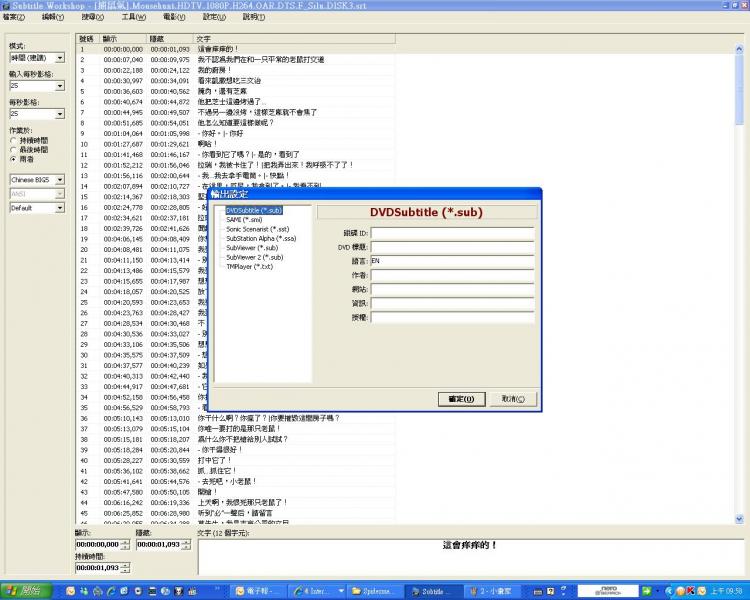Select SubViewer (*.sub) format

tap(252, 248)
